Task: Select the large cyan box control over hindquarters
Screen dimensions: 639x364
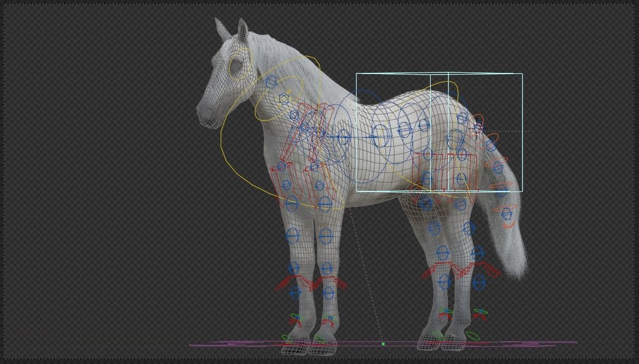Action: tap(440, 132)
